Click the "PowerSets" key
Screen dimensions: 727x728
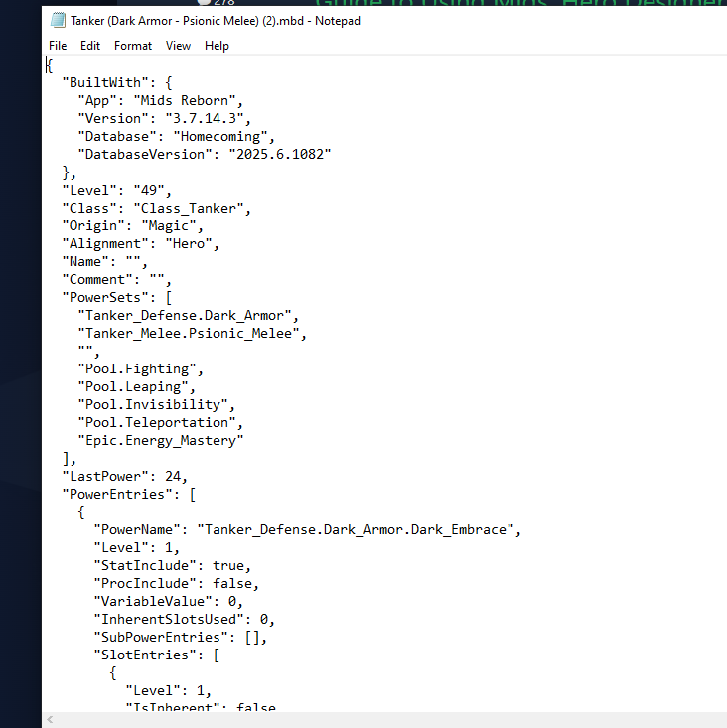(105, 298)
